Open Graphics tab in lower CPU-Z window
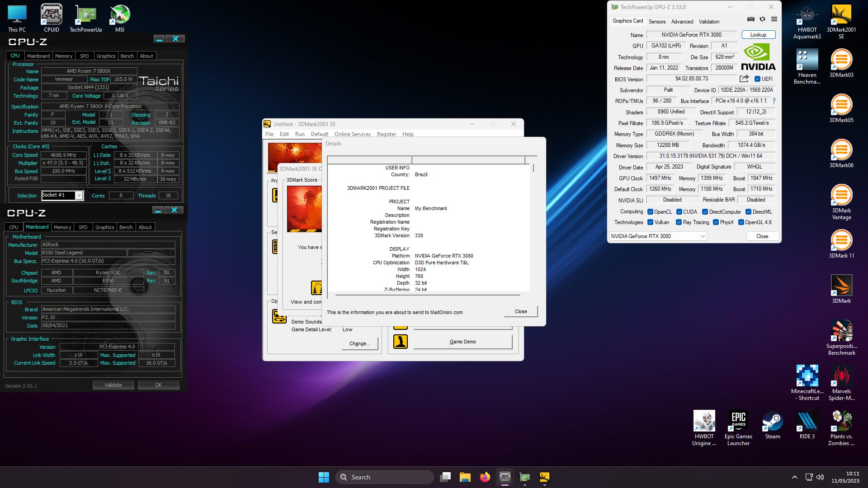 (104, 227)
